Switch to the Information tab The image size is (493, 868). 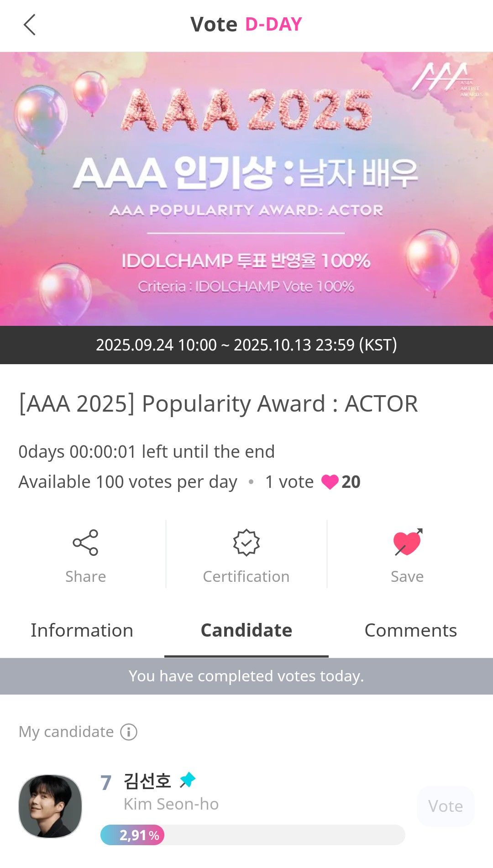82,631
